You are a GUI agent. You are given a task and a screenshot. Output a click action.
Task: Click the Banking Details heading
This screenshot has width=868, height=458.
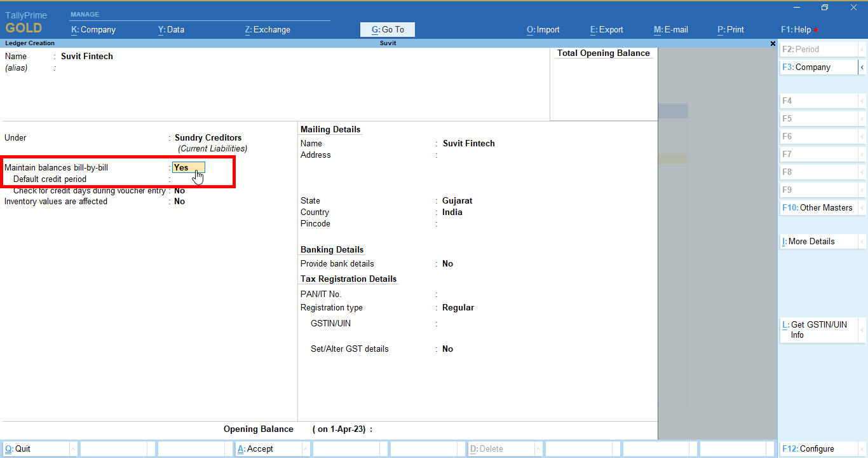click(x=332, y=249)
